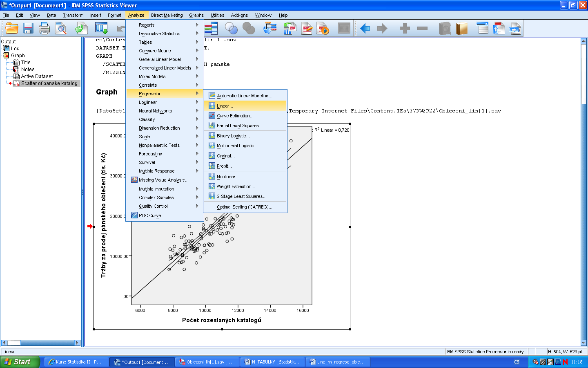Expand the Dimension Reduction submenu
The width and height of the screenshot is (588, 368).
point(165,128)
